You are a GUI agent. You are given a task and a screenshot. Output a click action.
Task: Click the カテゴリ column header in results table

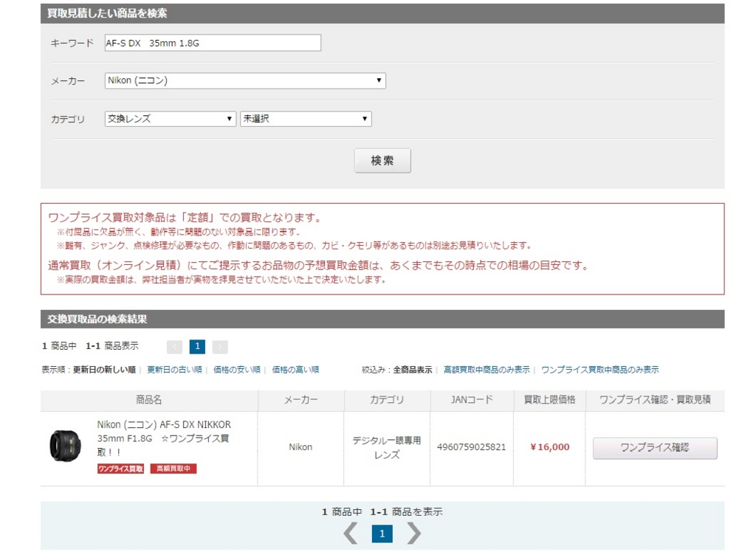387,400
